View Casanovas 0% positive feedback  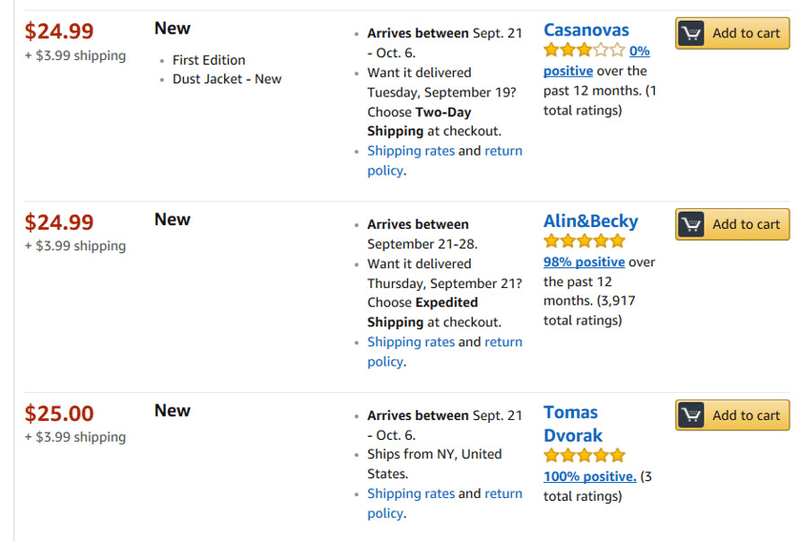click(x=596, y=61)
